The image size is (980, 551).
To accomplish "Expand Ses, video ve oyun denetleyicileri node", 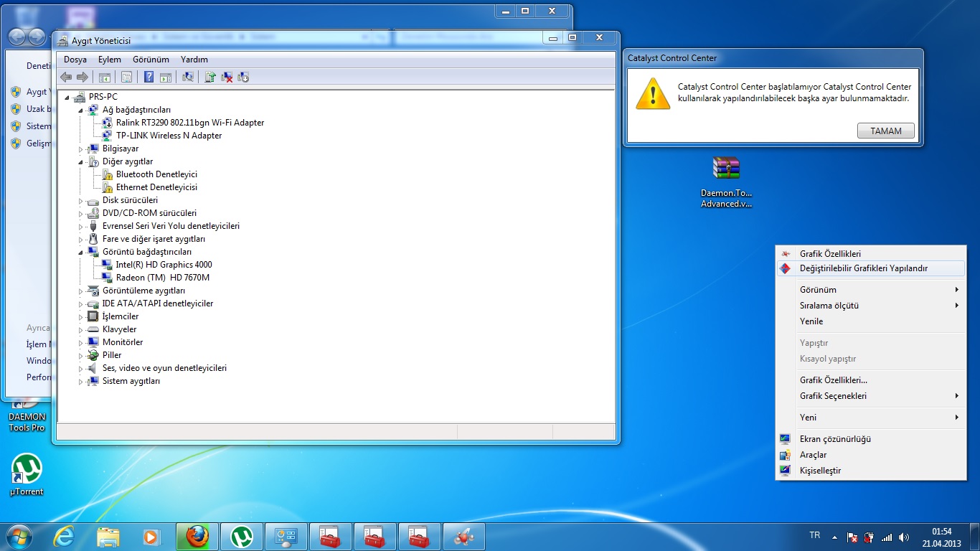I will 81,368.
